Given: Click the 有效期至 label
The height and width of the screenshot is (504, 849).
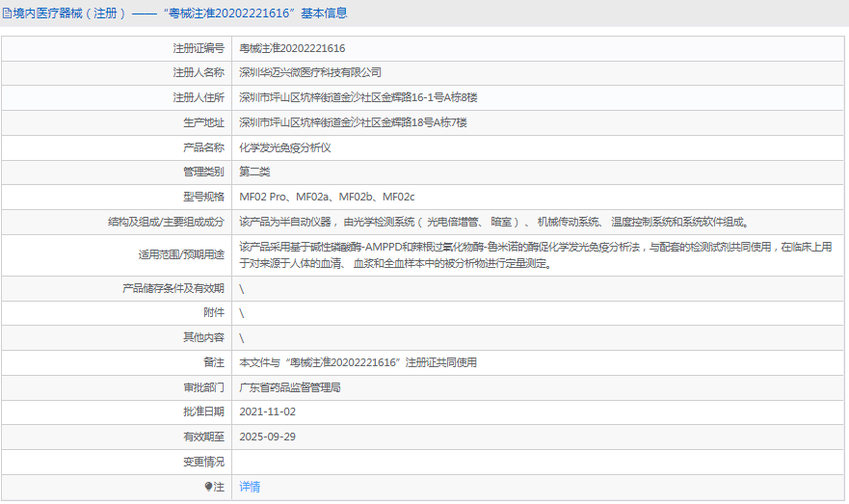Looking at the screenshot, I should (x=203, y=437).
